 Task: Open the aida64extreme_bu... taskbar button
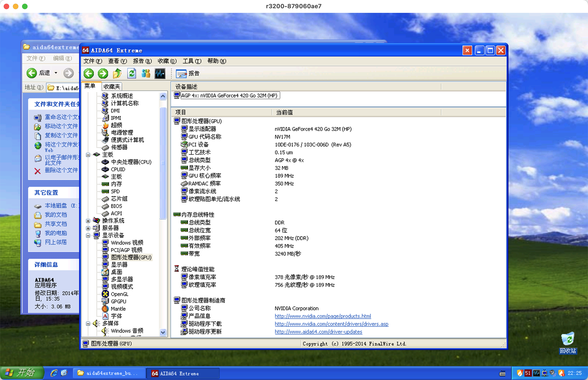pyautogui.click(x=109, y=373)
